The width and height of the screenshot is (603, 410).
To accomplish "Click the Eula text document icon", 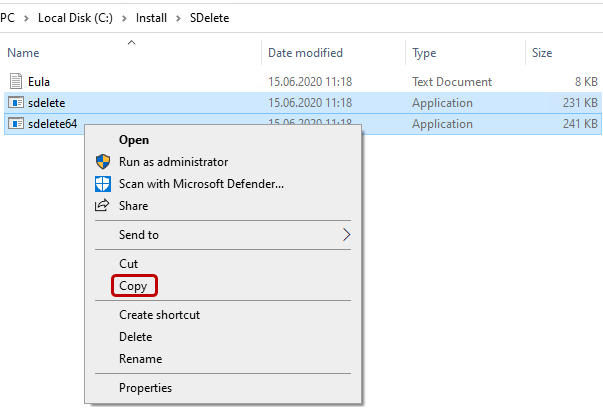I will 16,81.
